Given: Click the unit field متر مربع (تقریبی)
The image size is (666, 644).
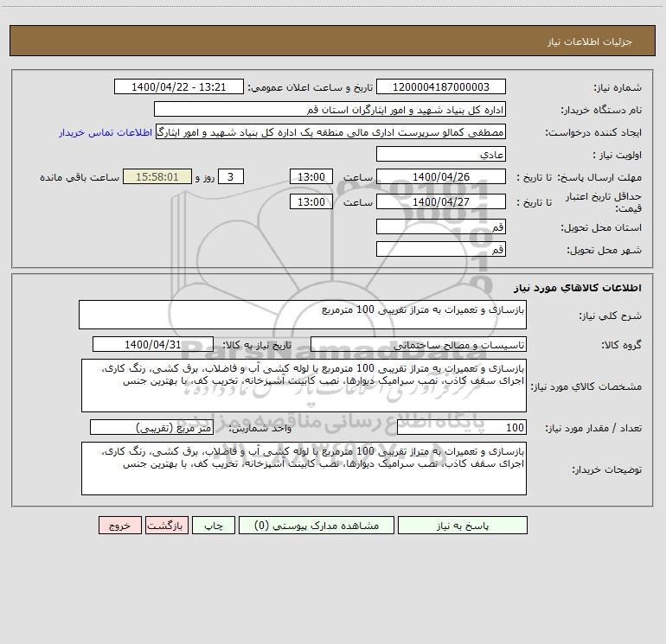Looking at the screenshot, I should (151, 428).
